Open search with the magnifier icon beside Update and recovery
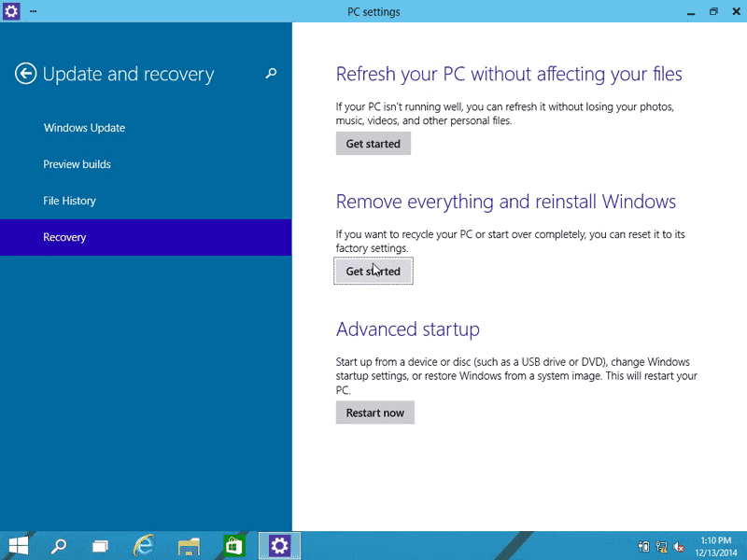 tap(271, 74)
